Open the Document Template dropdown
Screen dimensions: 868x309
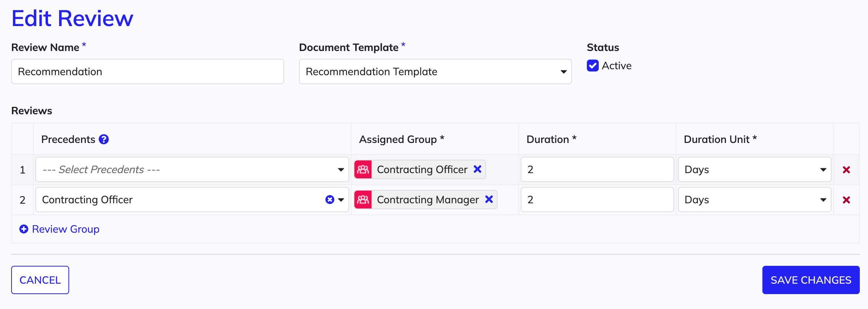pyautogui.click(x=435, y=71)
